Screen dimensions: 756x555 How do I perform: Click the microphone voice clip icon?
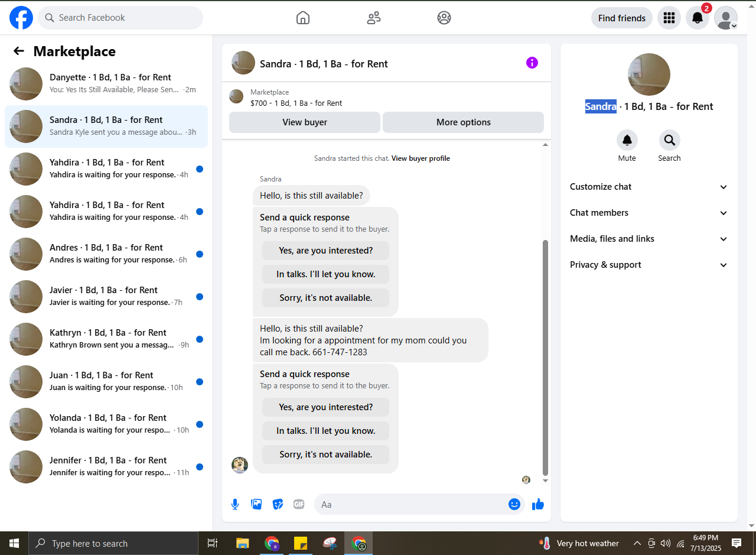[x=235, y=504]
